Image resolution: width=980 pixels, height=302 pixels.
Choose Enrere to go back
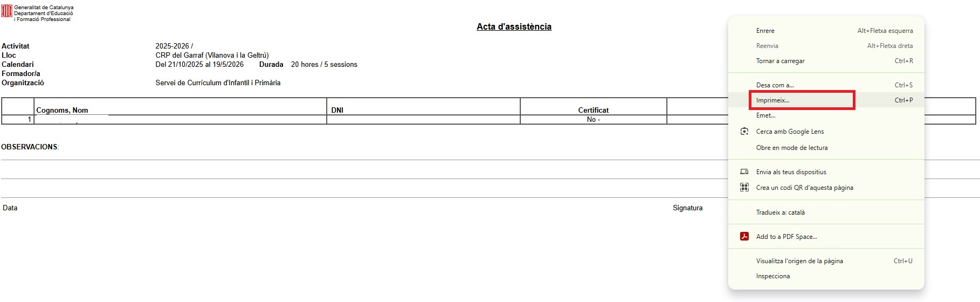[x=765, y=31]
